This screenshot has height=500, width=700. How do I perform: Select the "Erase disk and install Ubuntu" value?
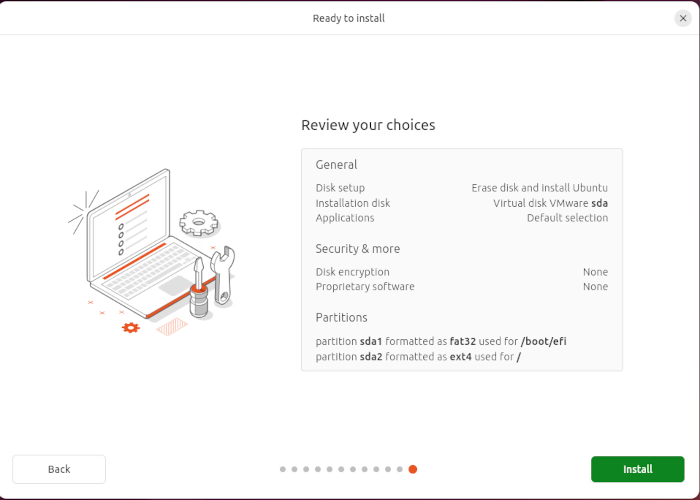[539, 188]
